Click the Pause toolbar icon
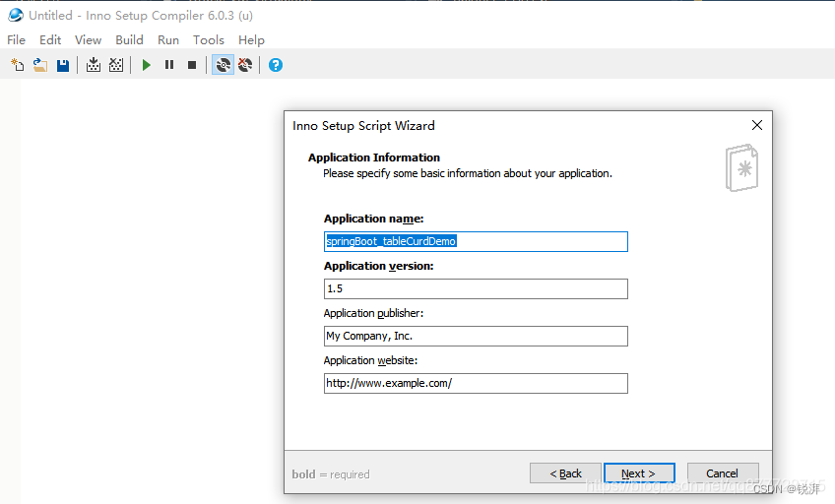 coord(169,65)
